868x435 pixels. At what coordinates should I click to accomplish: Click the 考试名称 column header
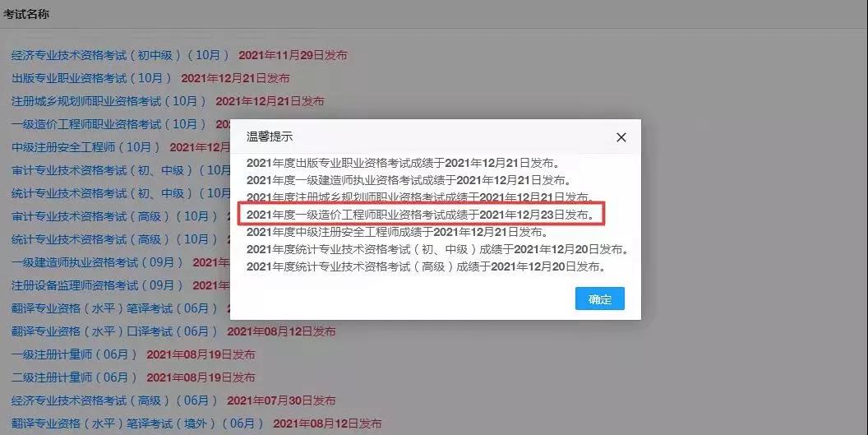point(26,15)
